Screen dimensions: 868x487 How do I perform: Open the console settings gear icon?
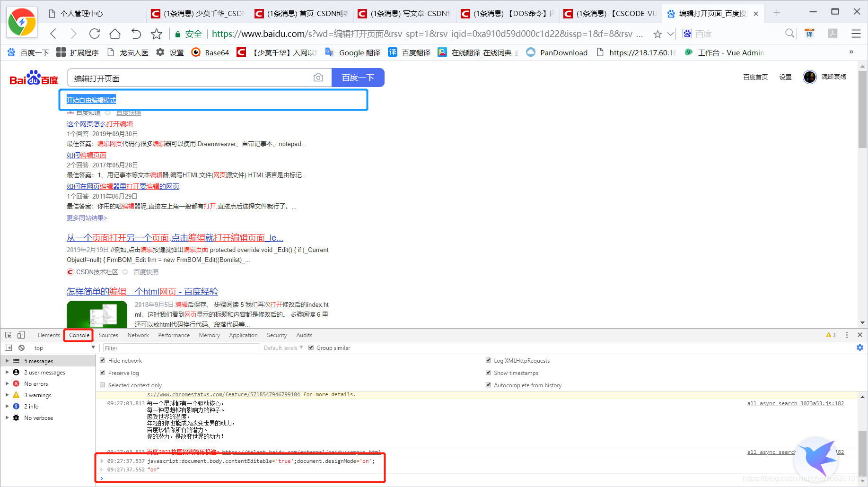pyautogui.click(x=859, y=348)
